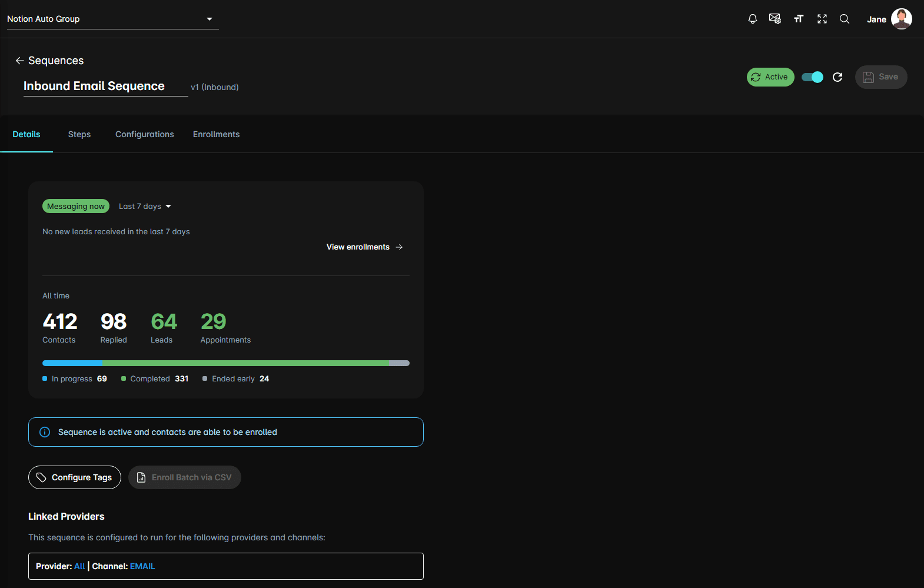Change text size with the font icon
Image resolution: width=924 pixels, height=588 pixels.
[799, 19]
